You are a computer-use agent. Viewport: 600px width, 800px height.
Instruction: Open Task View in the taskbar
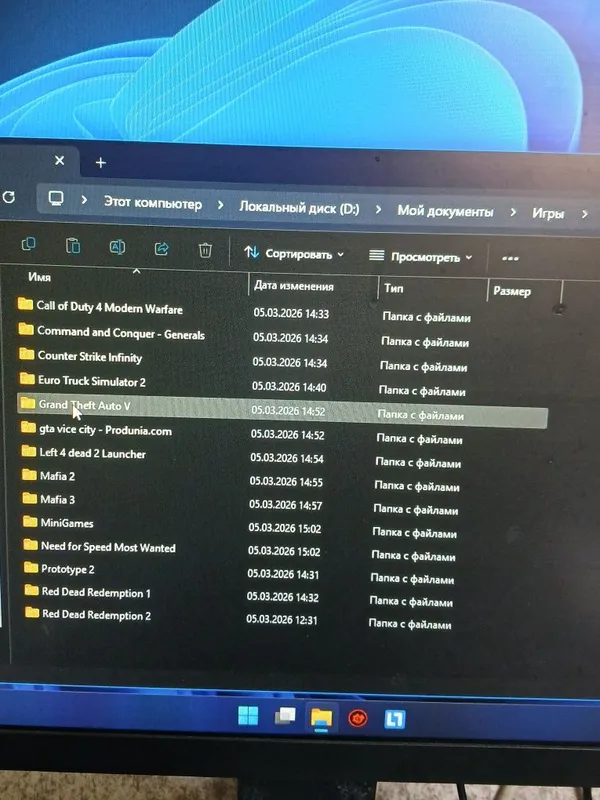click(x=285, y=717)
